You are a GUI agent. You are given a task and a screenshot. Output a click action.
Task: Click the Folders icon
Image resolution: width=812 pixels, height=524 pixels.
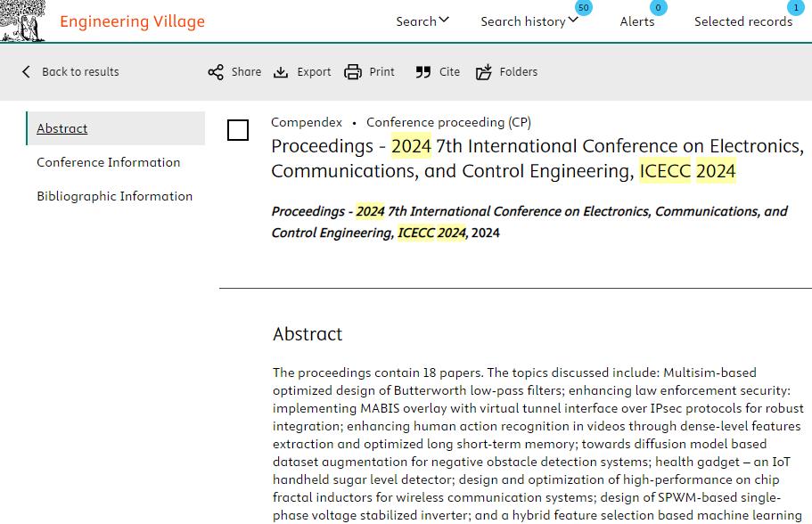point(484,72)
